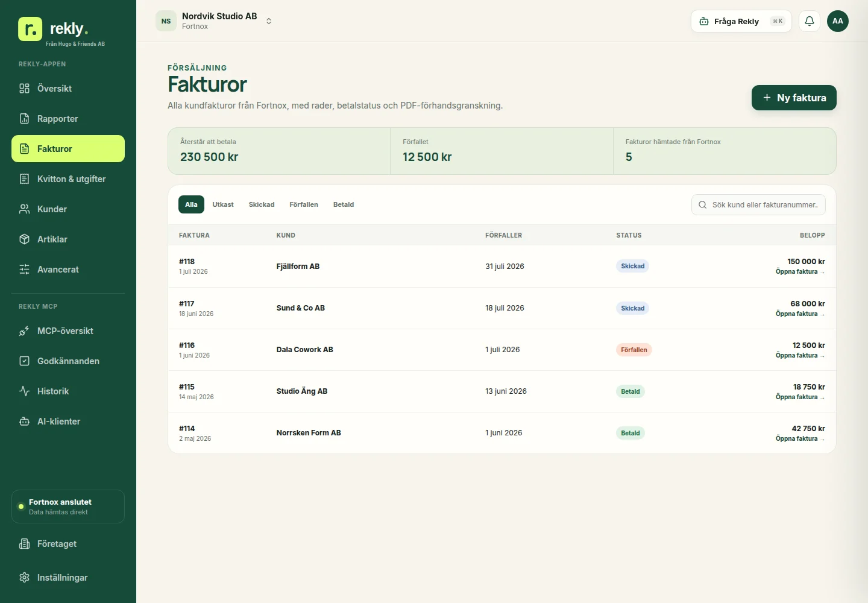Click customer name Fjällform AB
Screen dimensions: 868x603
point(298,267)
